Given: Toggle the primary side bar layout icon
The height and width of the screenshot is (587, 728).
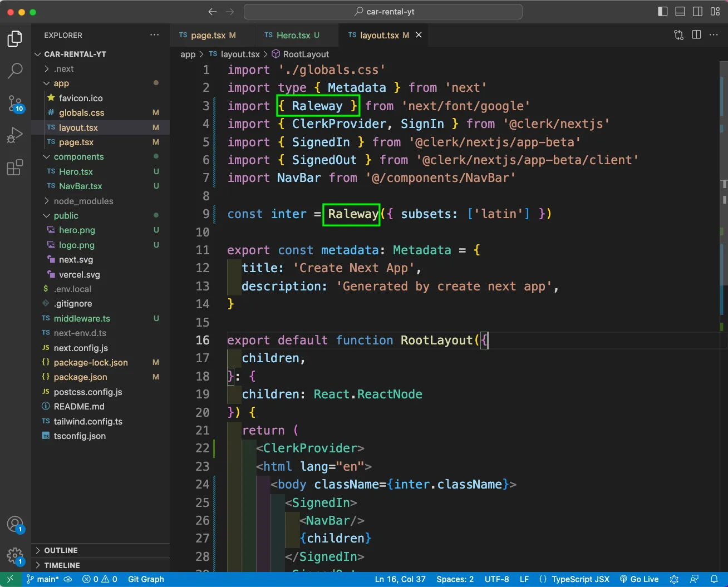Looking at the screenshot, I should click(662, 12).
